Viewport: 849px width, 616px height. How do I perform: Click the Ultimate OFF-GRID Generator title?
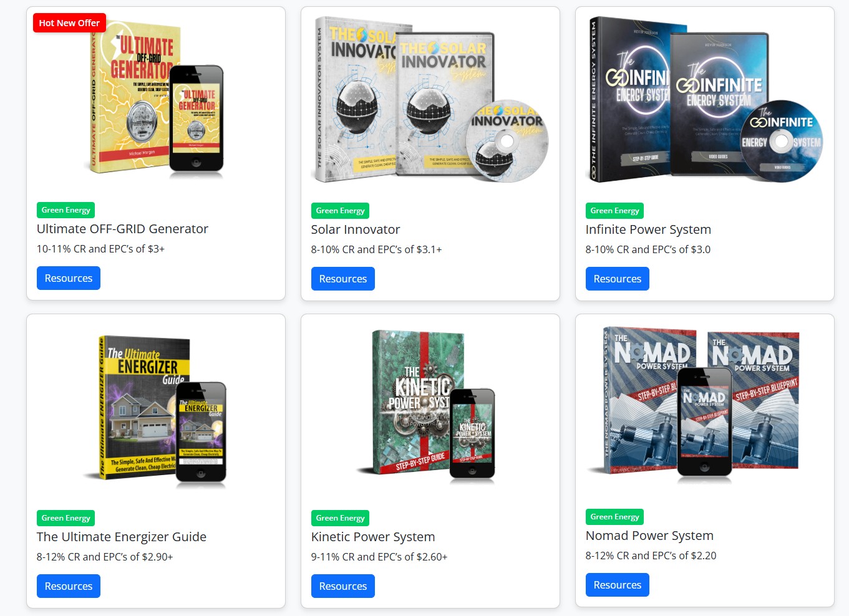(122, 229)
